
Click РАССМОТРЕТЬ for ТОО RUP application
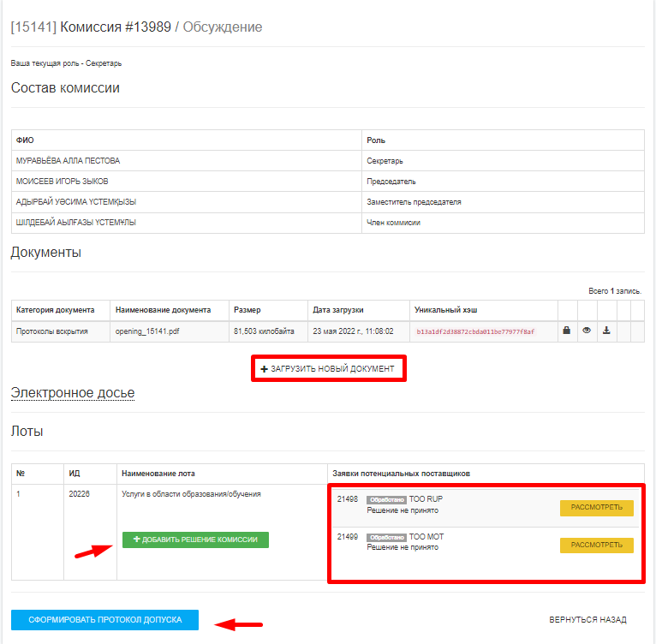pyautogui.click(x=596, y=508)
